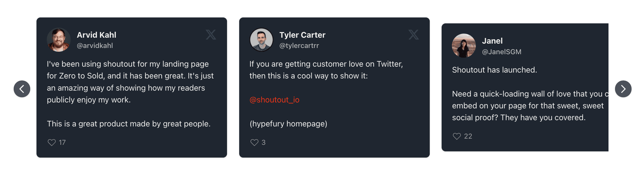Click the name Tyler Carter
Image resolution: width=644 pixels, height=180 pixels.
[x=302, y=35]
